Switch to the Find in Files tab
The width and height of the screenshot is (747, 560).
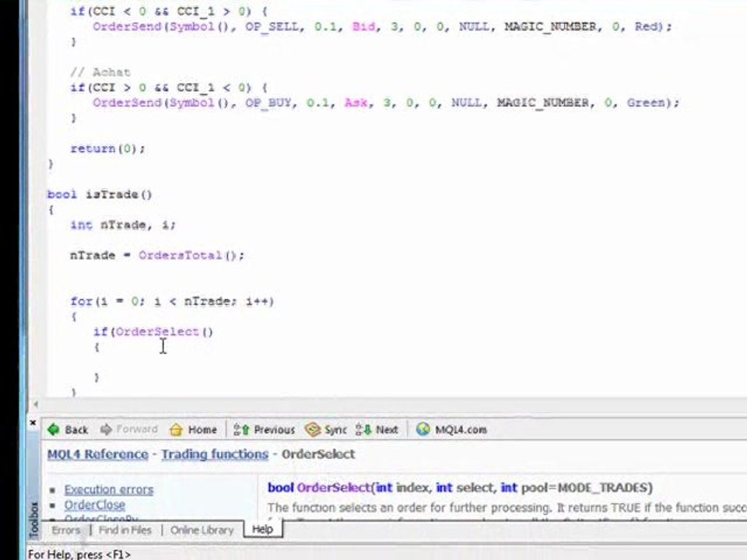pyautogui.click(x=124, y=530)
